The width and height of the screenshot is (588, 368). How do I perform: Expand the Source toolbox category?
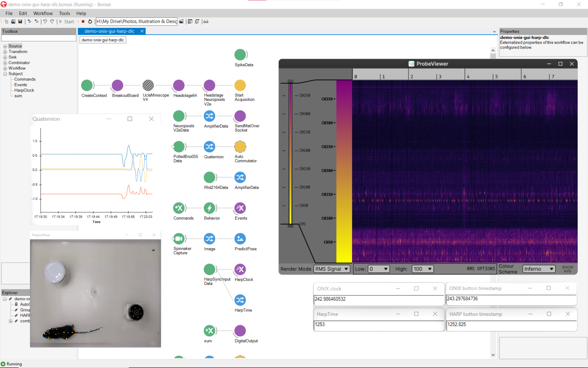pyautogui.click(x=5, y=46)
